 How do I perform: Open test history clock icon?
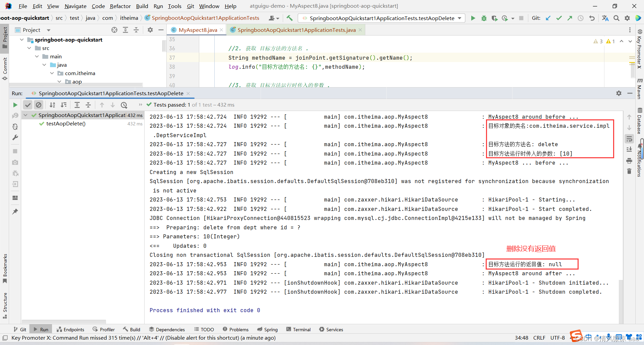coord(124,105)
